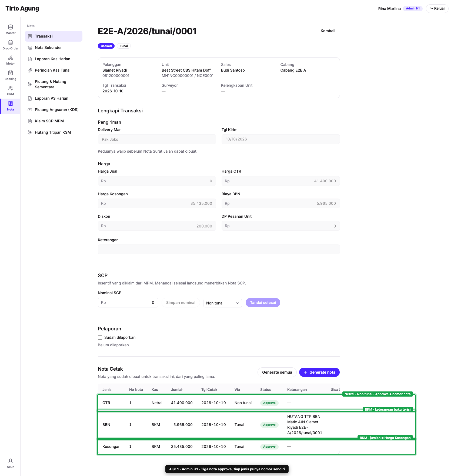Click the Kosongan row Approve status

coord(269,447)
